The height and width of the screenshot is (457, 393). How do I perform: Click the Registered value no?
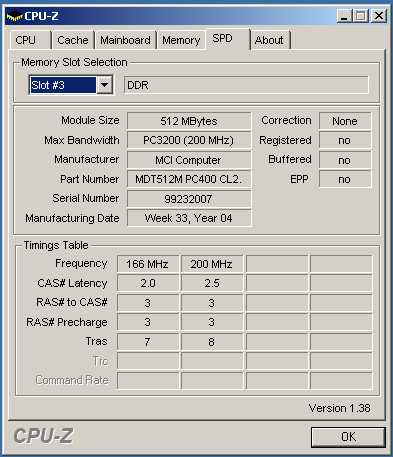point(345,140)
